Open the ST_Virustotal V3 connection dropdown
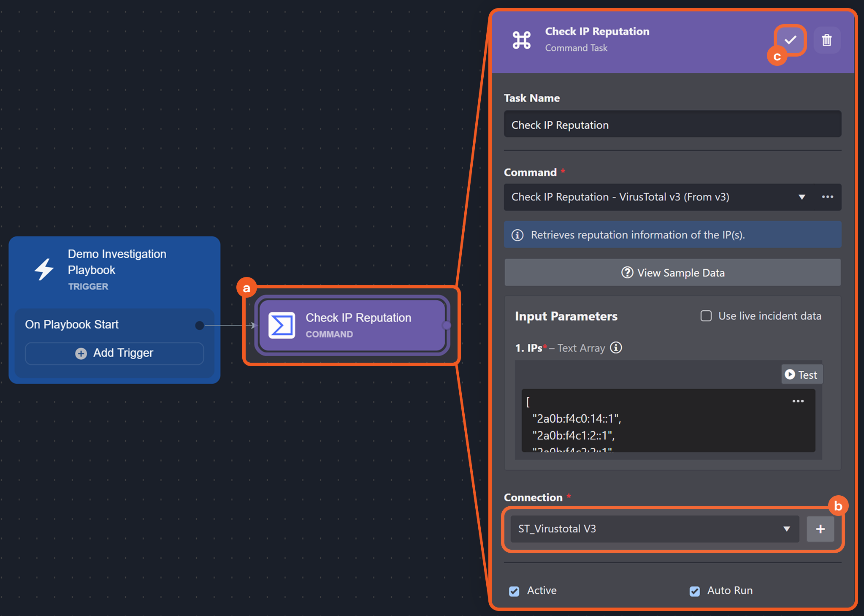The height and width of the screenshot is (616, 864). [x=654, y=529]
